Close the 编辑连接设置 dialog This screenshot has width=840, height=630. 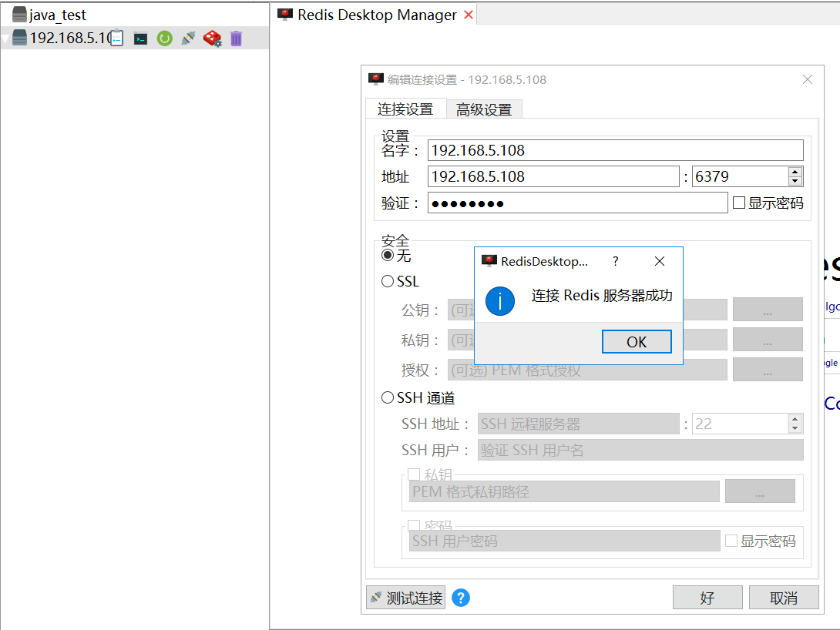[x=808, y=80]
